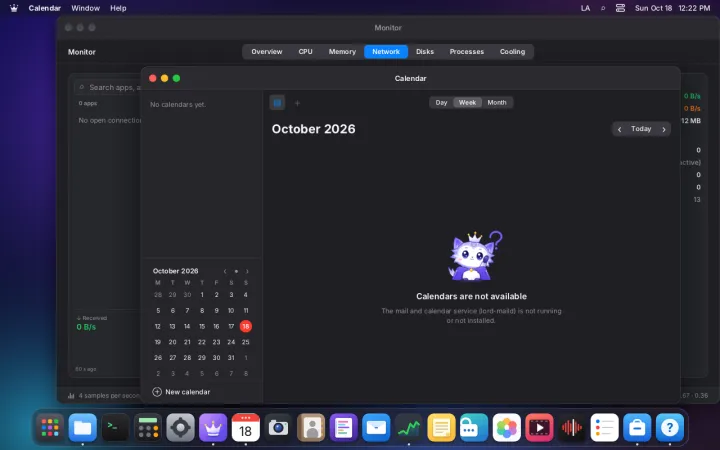Click the LA input source indicator

[585, 8]
